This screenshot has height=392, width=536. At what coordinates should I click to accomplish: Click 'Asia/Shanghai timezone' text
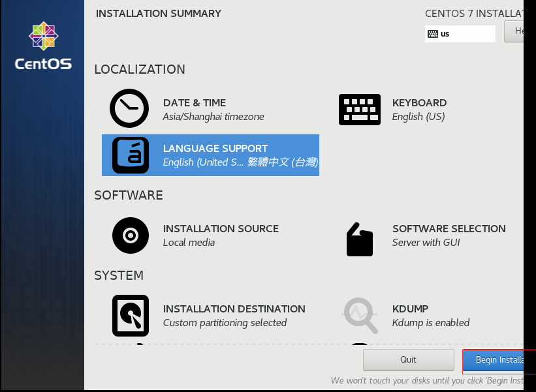click(x=213, y=117)
